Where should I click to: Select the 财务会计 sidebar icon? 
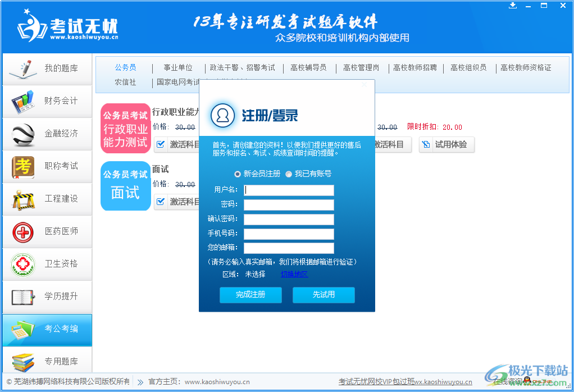tap(22, 101)
